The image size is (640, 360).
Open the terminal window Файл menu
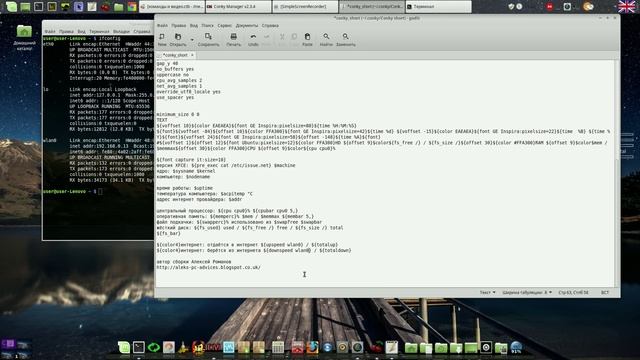pos(50,31)
